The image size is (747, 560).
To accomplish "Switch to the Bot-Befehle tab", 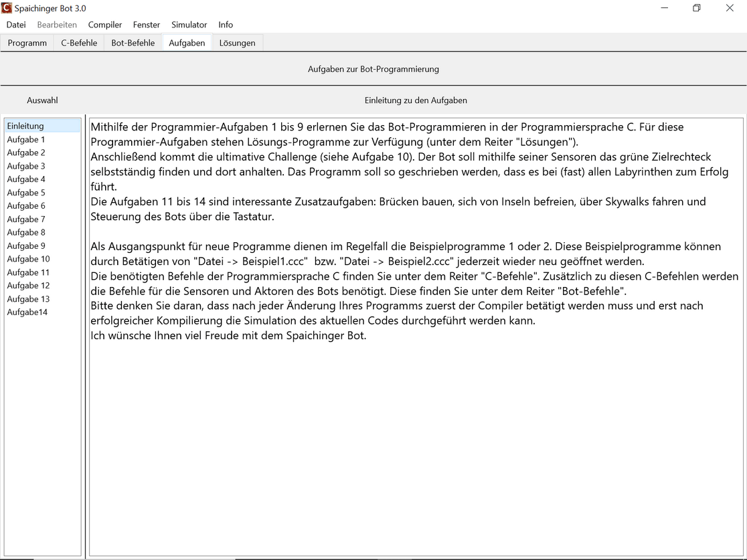I will 133,43.
